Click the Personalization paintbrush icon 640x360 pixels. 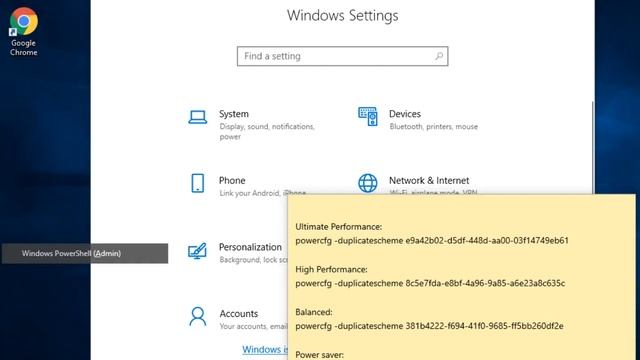click(197, 251)
